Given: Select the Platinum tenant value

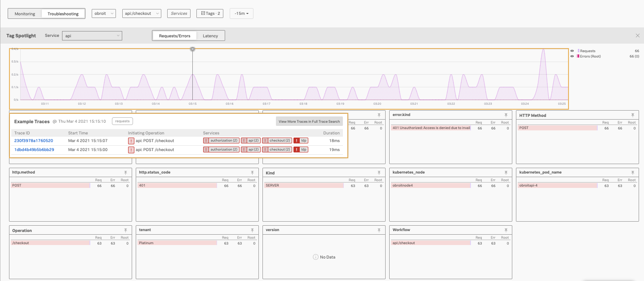Looking at the screenshot, I should coord(178,243).
